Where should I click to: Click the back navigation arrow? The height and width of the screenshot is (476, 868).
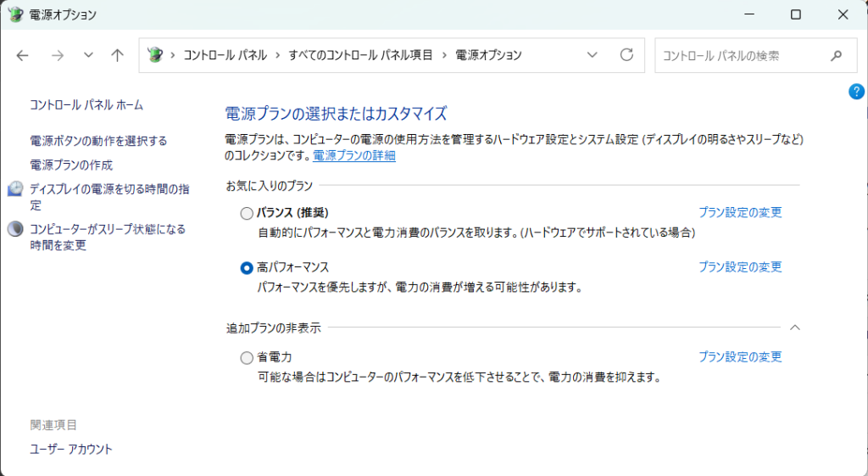click(23, 55)
